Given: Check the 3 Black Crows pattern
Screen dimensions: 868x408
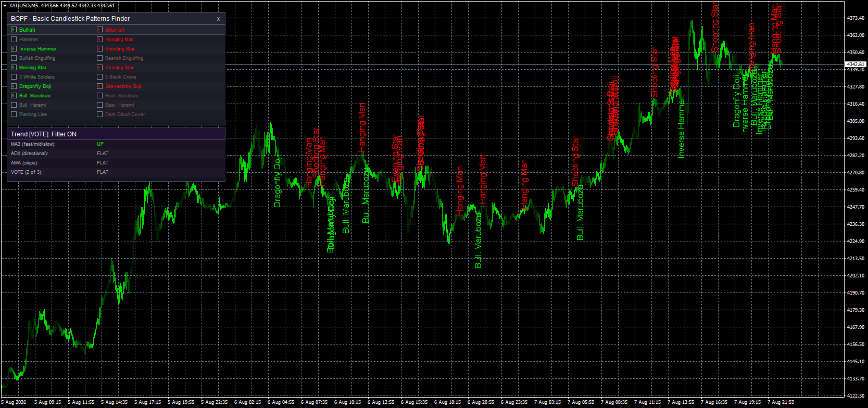Looking at the screenshot, I should pyautogui.click(x=100, y=76).
